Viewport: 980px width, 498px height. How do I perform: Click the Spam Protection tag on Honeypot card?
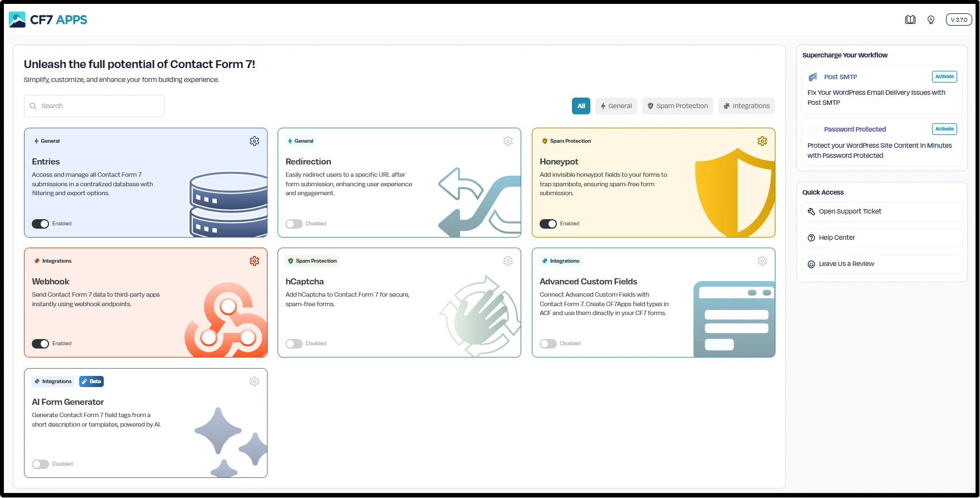pos(566,141)
